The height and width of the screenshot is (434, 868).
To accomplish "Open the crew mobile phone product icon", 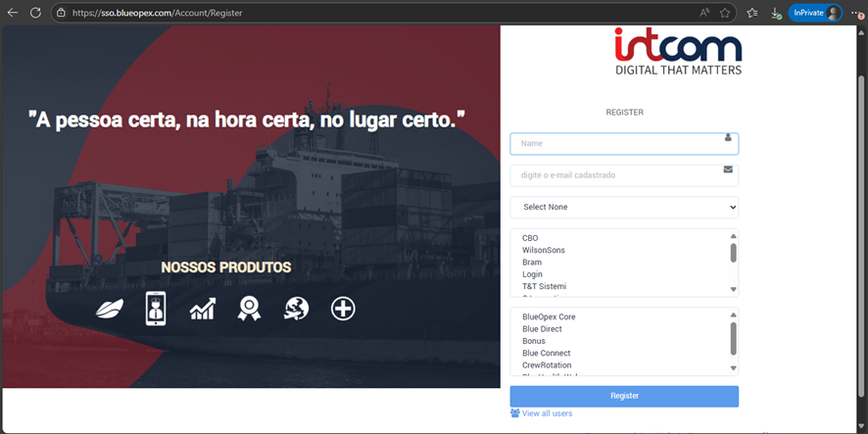I will (156, 309).
